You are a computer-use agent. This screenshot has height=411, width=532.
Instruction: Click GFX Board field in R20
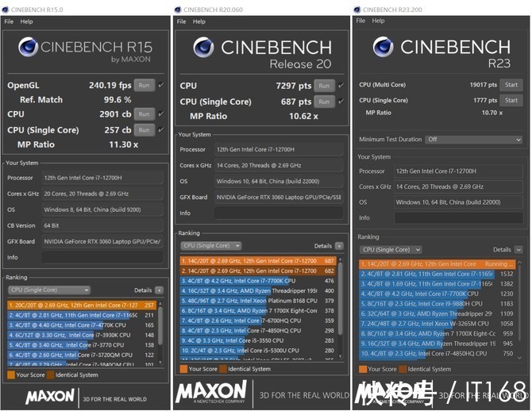click(x=279, y=197)
